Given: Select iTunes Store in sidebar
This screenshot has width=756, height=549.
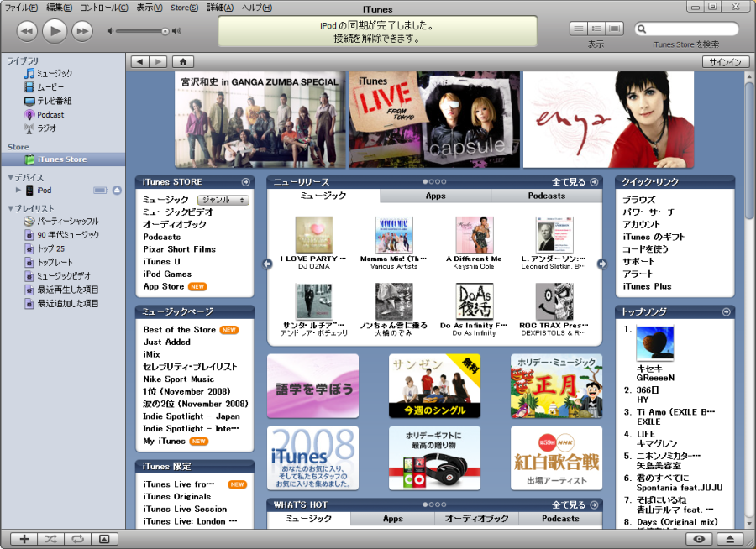Looking at the screenshot, I should tap(63, 159).
